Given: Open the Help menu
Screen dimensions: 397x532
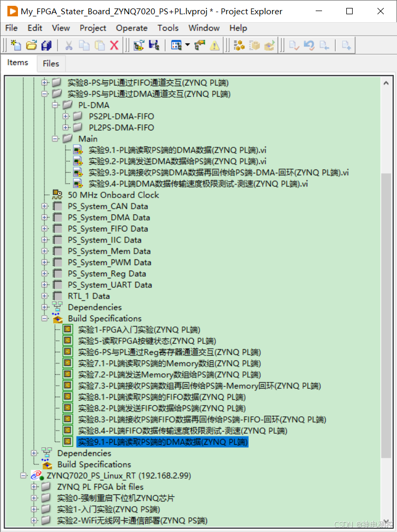Looking at the screenshot, I should pyautogui.click(x=238, y=28).
